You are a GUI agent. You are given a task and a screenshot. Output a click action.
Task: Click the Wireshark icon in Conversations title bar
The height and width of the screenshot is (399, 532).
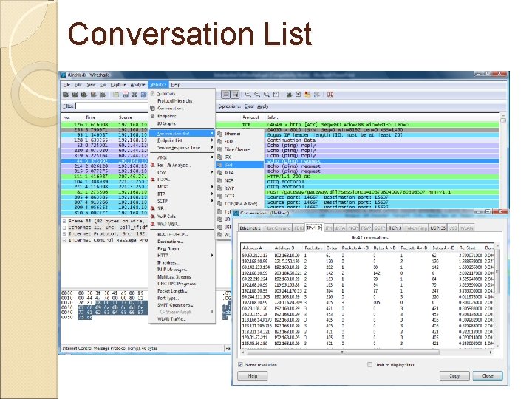click(x=236, y=213)
